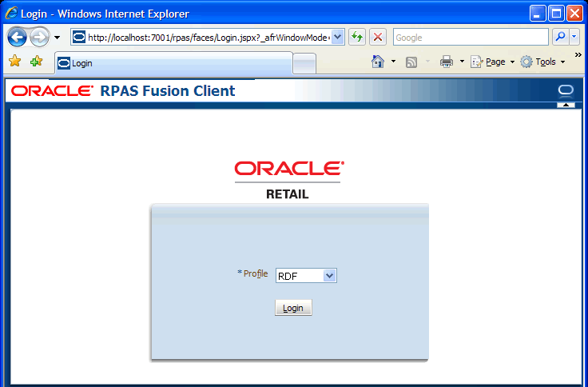
Task: Click the Google search box
Action: (x=471, y=38)
